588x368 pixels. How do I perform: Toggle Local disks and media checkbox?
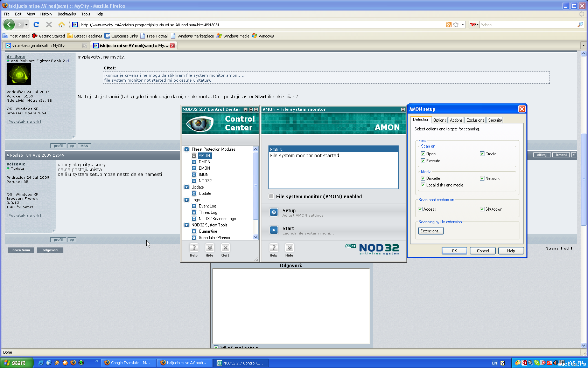coord(423,185)
